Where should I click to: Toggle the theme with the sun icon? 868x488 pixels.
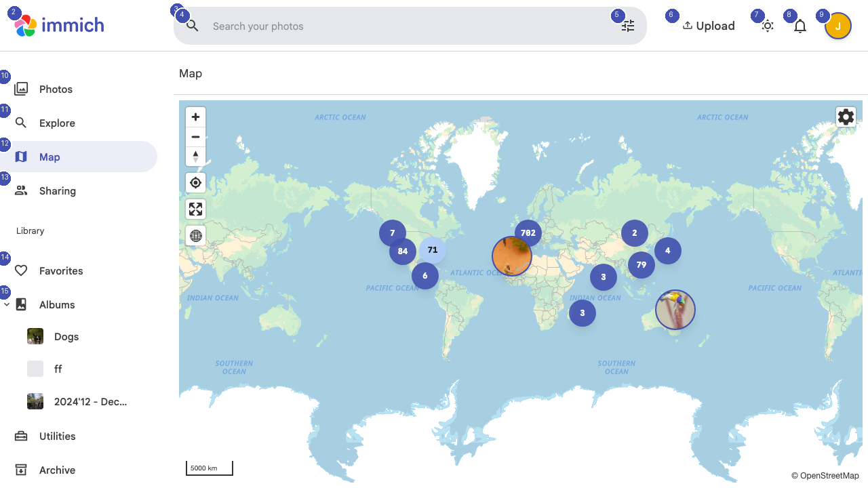(768, 25)
